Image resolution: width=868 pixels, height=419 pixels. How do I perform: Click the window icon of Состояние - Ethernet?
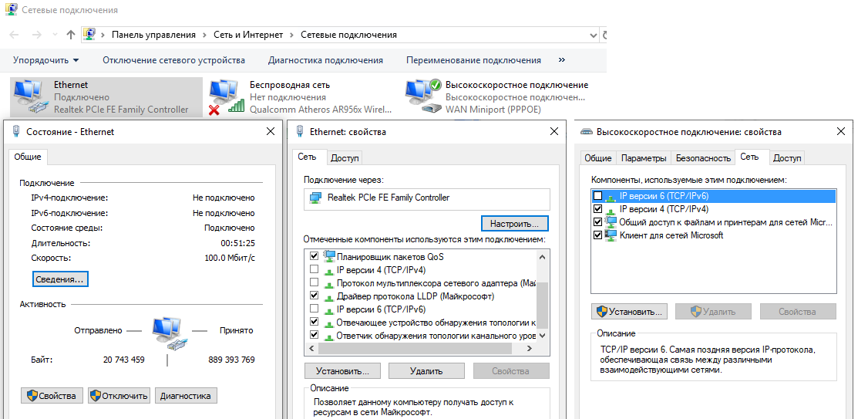pyautogui.click(x=17, y=131)
